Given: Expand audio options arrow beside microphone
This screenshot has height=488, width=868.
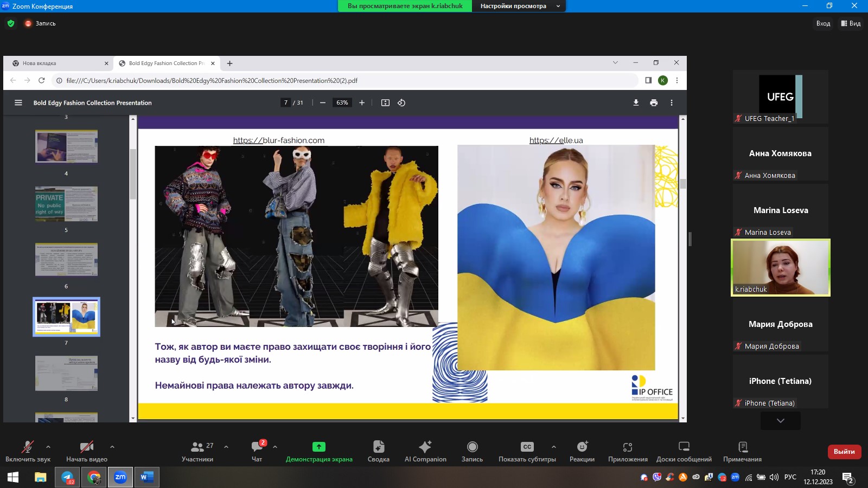Looking at the screenshot, I should click(48, 447).
